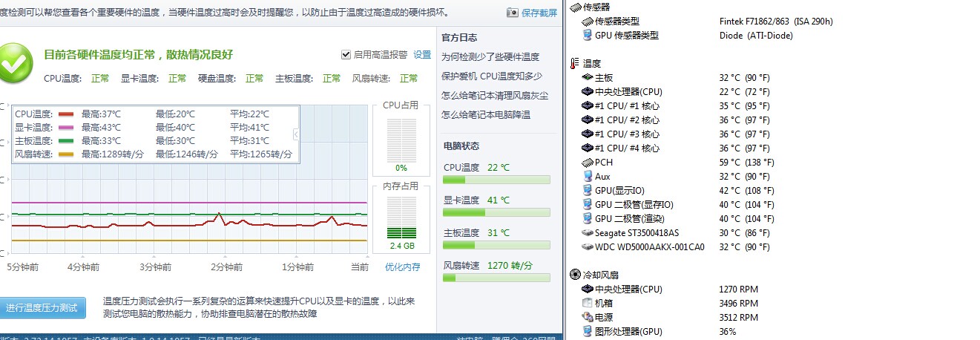Click the 传感器 section header icon
This screenshot has width=980, height=340.
(x=575, y=7)
